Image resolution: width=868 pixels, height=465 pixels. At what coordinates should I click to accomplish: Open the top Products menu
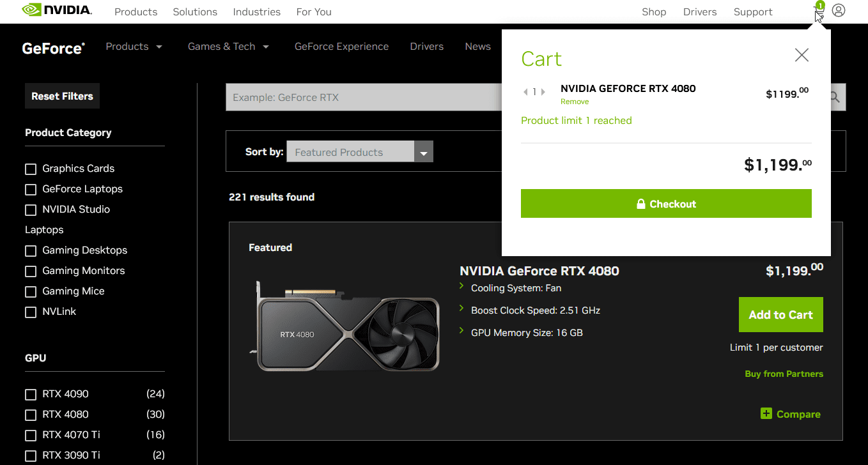coord(136,11)
